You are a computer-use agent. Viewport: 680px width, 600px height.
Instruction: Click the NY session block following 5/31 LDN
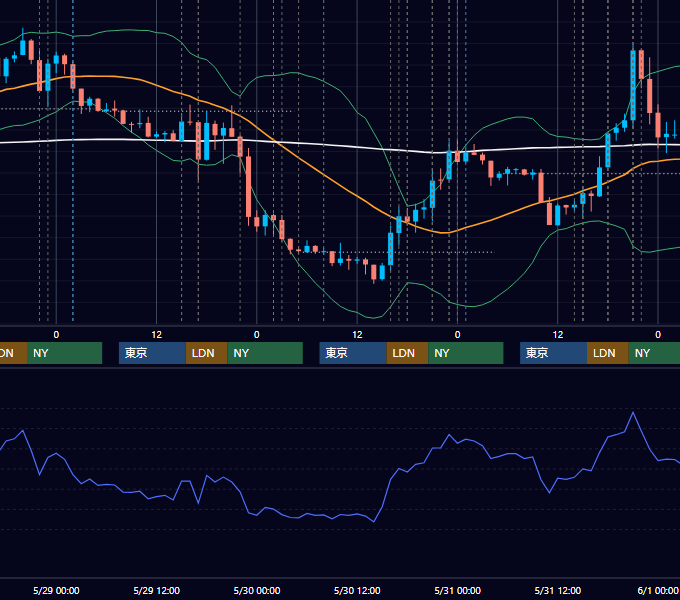pyautogui.click(x=654, y=353)
